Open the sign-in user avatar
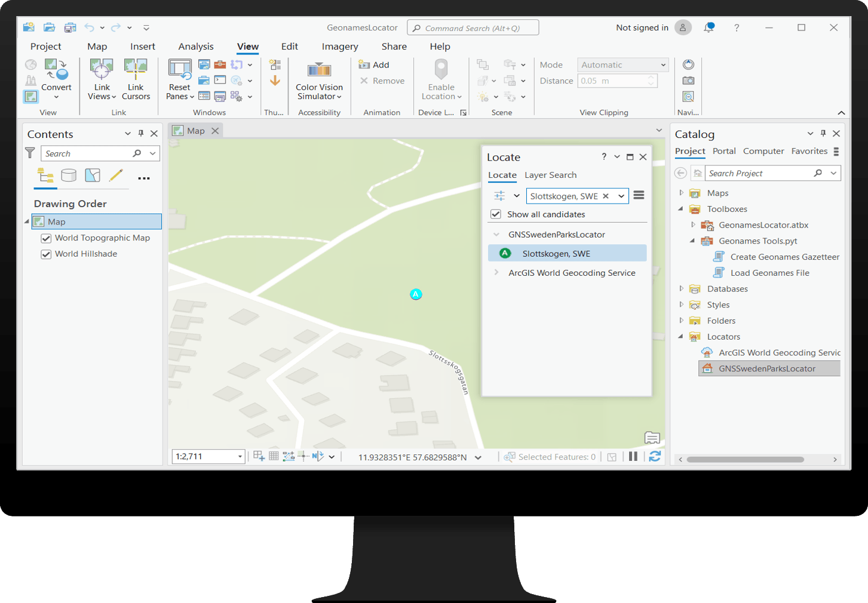Image resolution: width=868 pixels, height=603 pixels. click(x=683, y=27)
